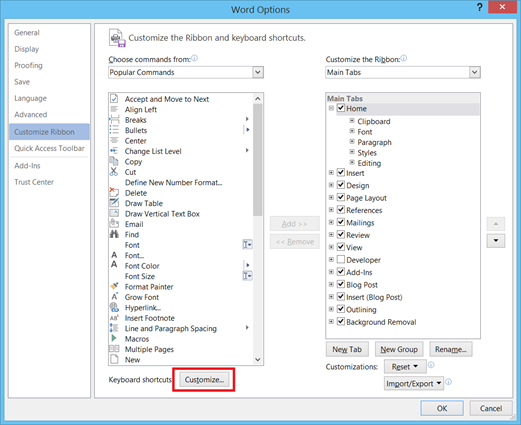
Task: Uncheck the References checkbox
Action: pos(341,210)
